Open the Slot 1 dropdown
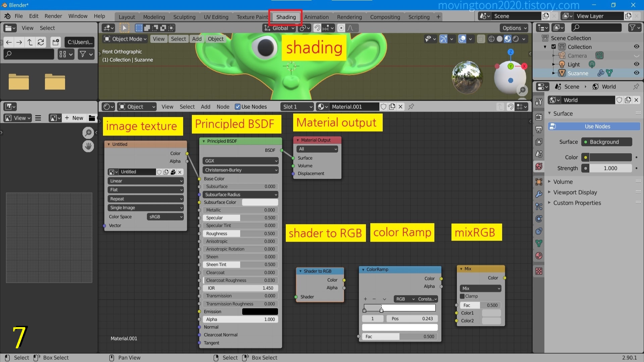This screenshot has height=362, width=644. [297, 107]
